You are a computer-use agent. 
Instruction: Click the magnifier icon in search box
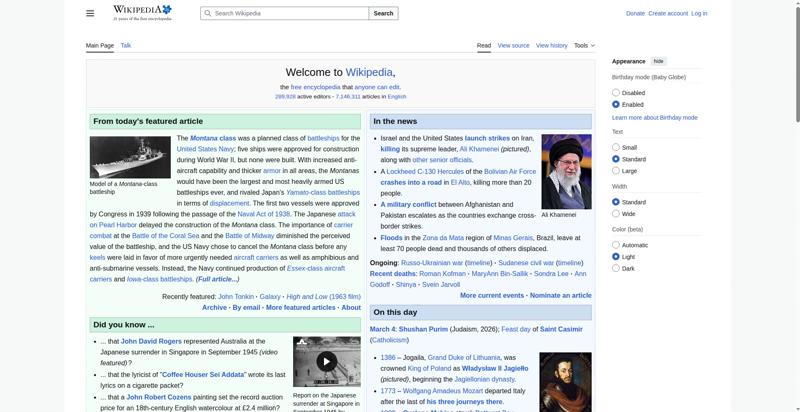207,13
